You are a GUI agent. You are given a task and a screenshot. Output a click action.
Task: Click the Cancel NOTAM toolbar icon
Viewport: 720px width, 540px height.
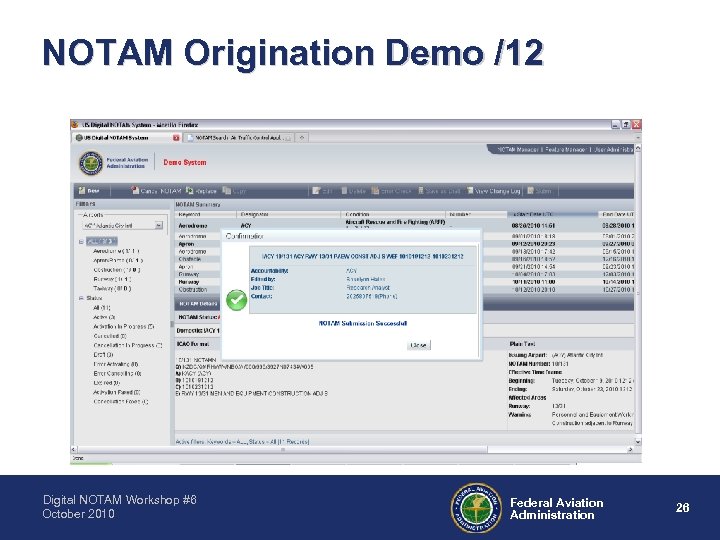[135, 190]
